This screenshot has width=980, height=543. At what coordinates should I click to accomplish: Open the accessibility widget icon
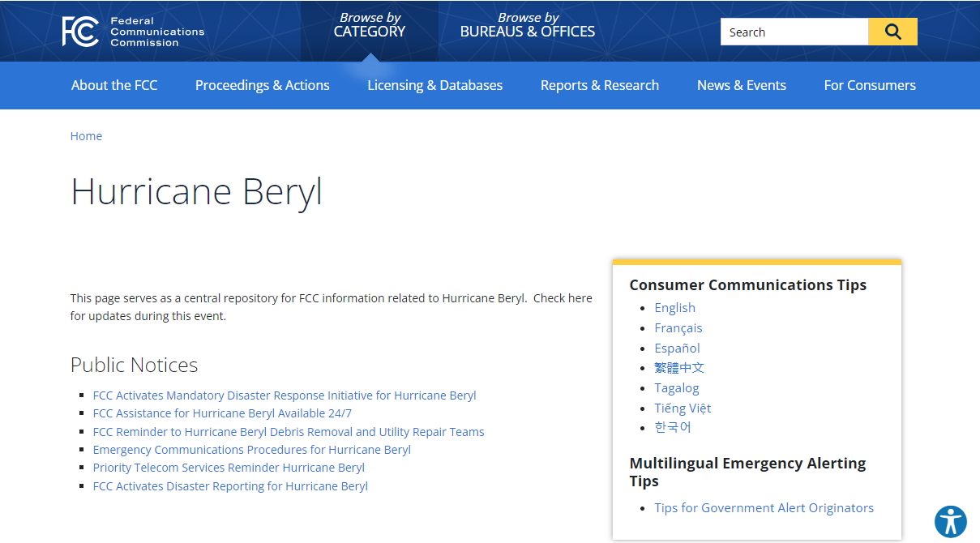[x=951, y=522]
